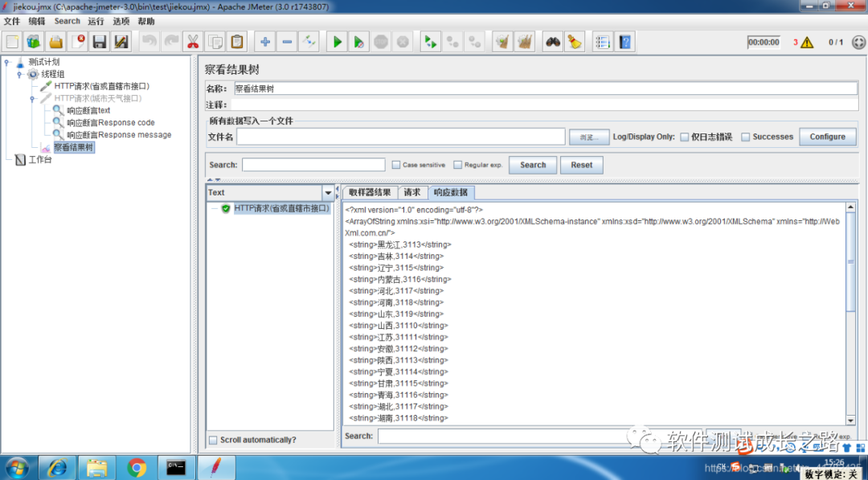The width and height of the screenshot is (868, 480).
Task: Open Internet Explorer from the taskbar
Action: pyautogui.click(x=57, y=468)
